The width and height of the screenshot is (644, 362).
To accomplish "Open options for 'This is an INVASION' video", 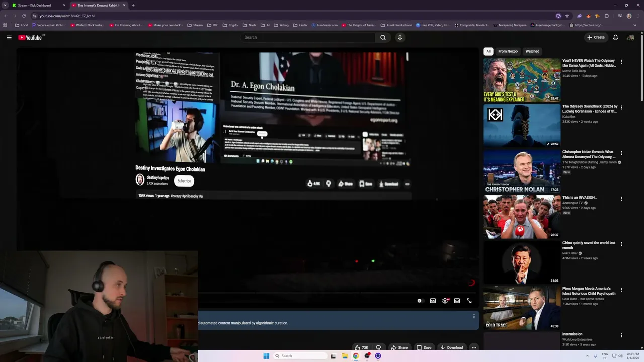I will 621,199.
